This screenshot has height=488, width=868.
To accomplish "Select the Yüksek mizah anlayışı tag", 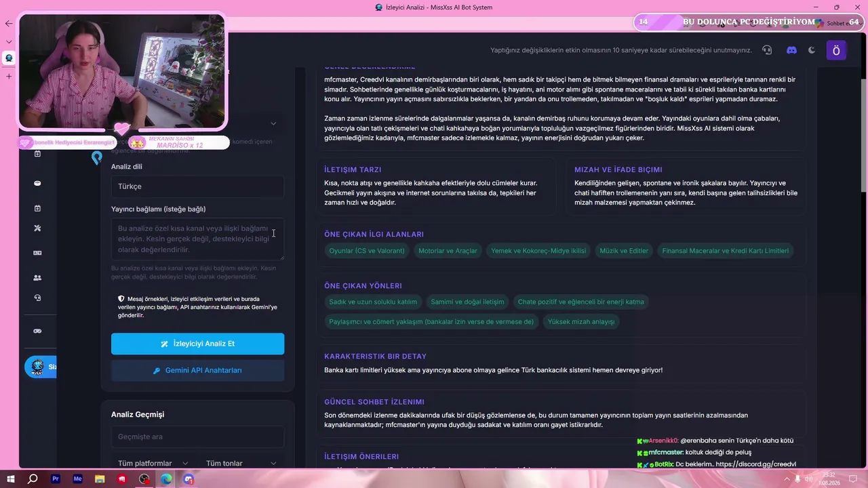I will click(x=581, y=322).
